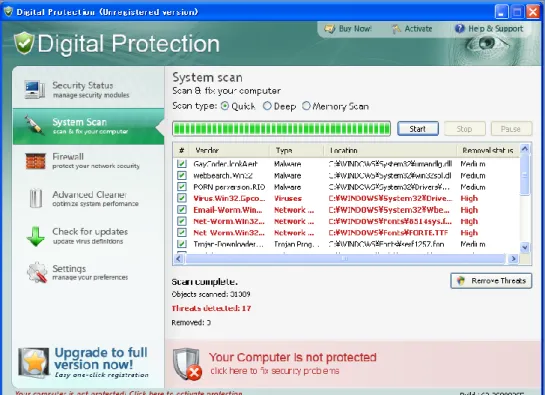Click the Scan complete status text
Screen dimensions: 545x395
[x=205, y=282]
